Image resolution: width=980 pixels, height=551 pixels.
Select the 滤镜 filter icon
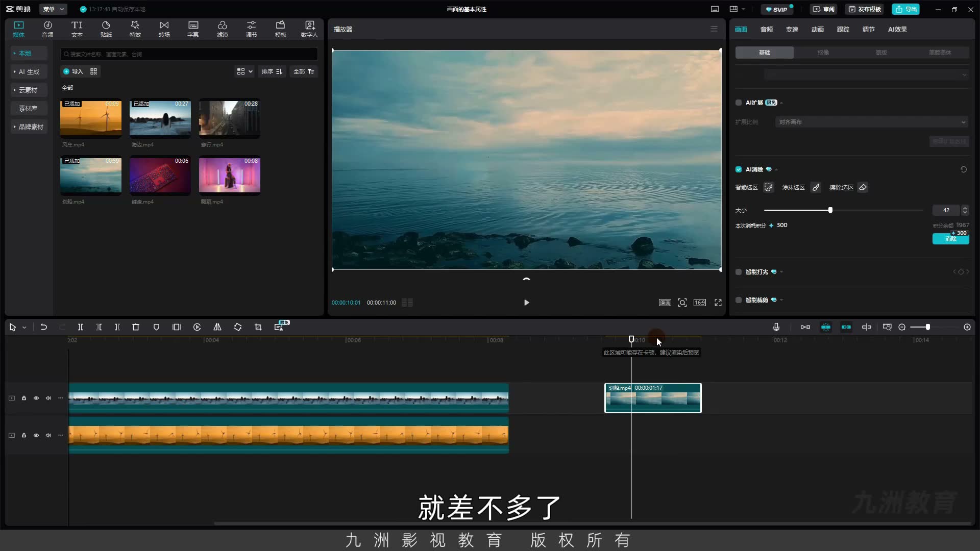pyautogui.click(x=222, y=29)
